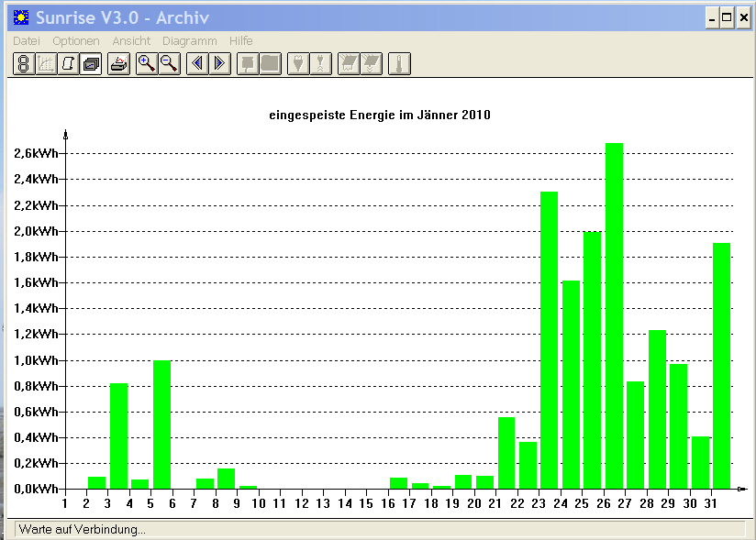The height and width of the screenshot is (540, 756).
Task: Select the thermometer temperature icon
Action: pos(399,63)
